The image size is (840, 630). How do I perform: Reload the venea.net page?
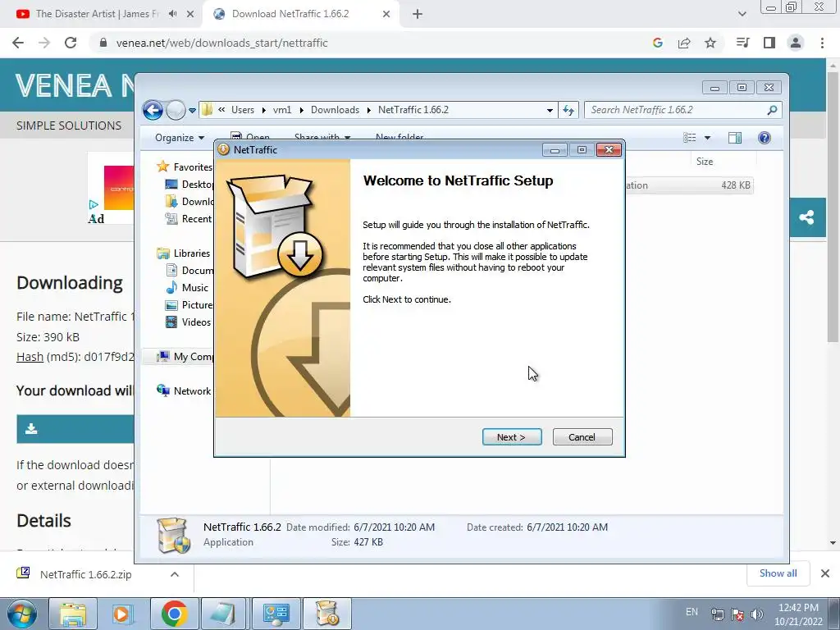click(71, 43)
